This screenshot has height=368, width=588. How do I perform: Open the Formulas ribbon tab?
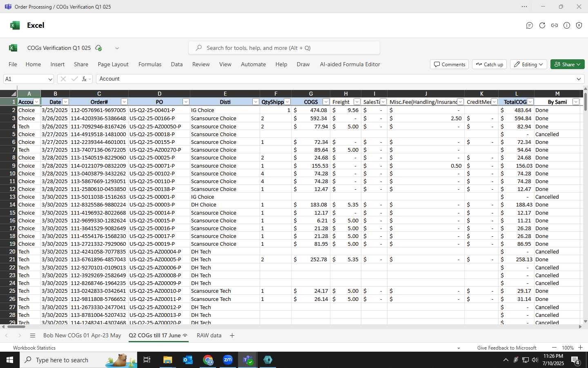click(150, 64)
